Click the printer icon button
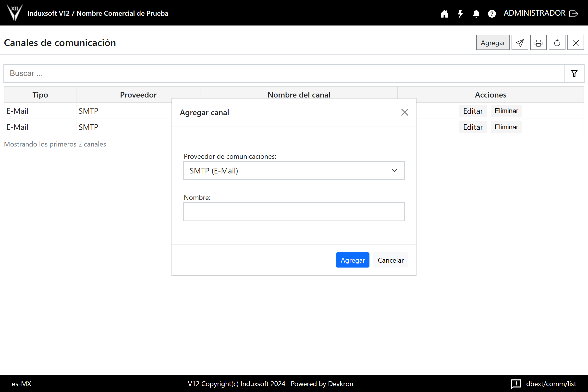This screenshot has height=392, width=588. [x=538, y=43]
